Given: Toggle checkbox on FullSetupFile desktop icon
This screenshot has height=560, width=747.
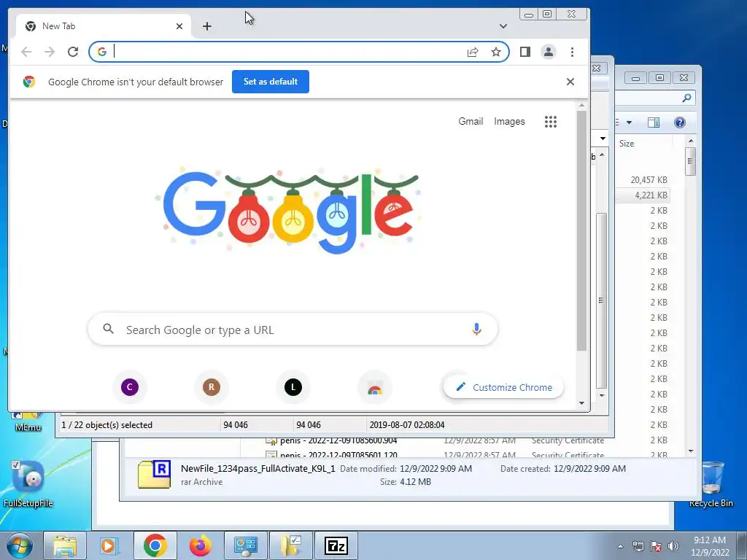Looking at the screenshot, I should pos(16,464).
